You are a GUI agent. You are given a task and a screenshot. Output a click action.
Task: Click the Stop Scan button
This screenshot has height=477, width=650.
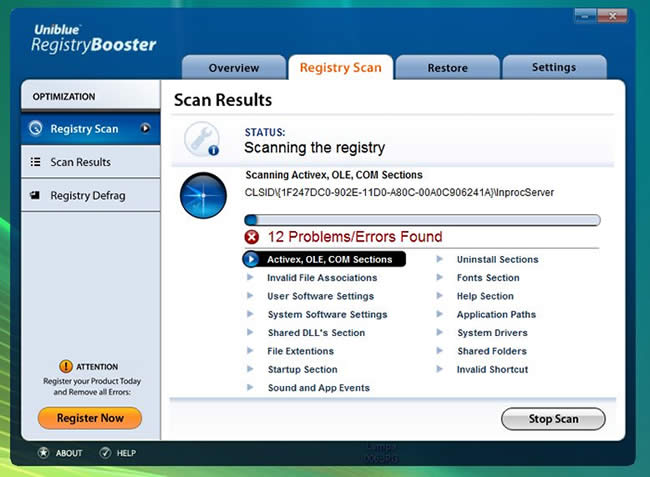(x=553, y=419)
